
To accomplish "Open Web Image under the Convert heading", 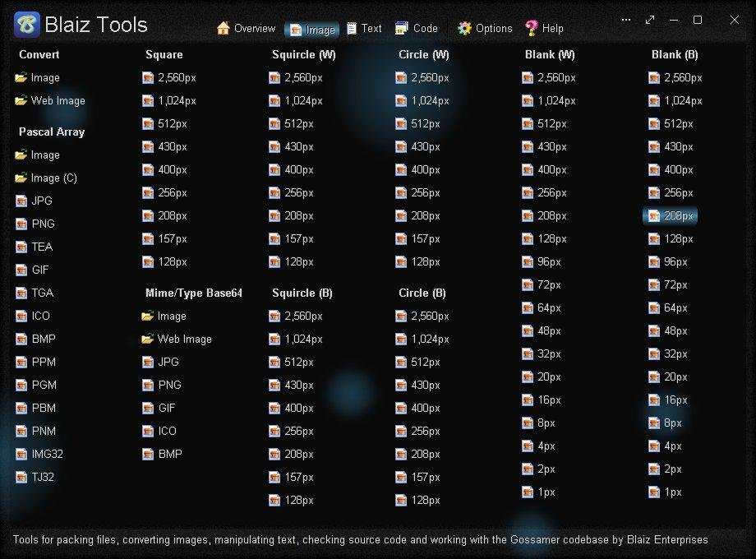I will pyautogui.click(x=50, y=101).
